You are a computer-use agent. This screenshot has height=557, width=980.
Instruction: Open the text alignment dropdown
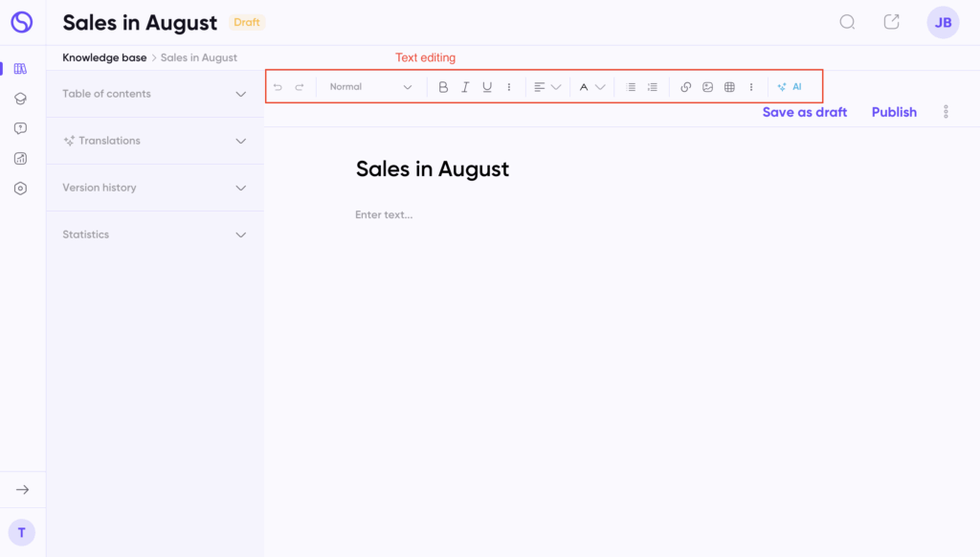pyautogui.click(x=547, y=87)
